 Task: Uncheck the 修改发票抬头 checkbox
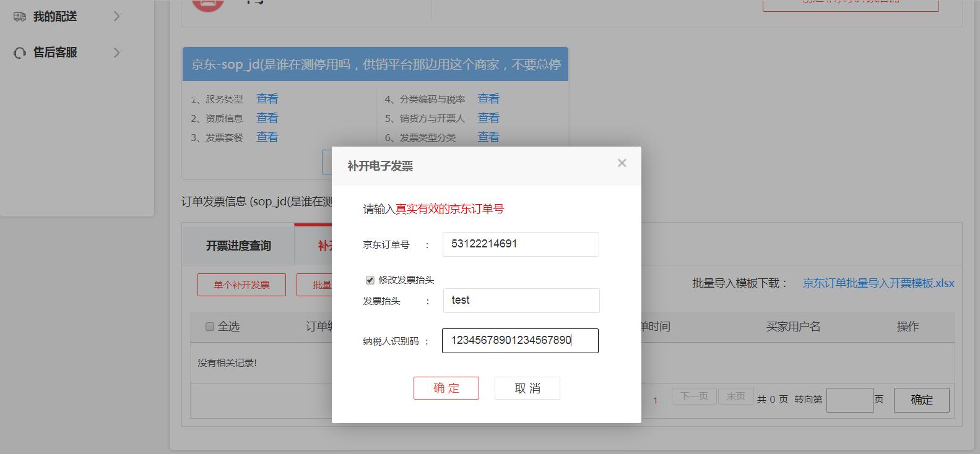pyautogui.click(x=370, y=280)
